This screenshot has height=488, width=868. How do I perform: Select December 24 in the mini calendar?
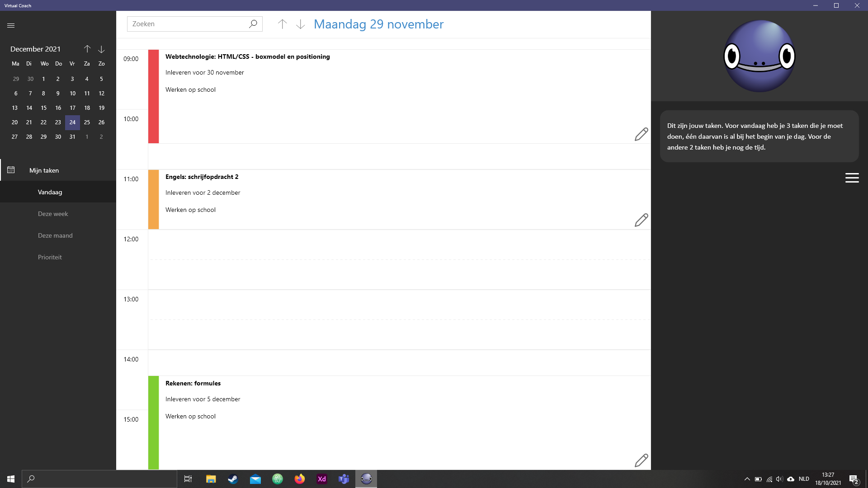coord(72,122)
